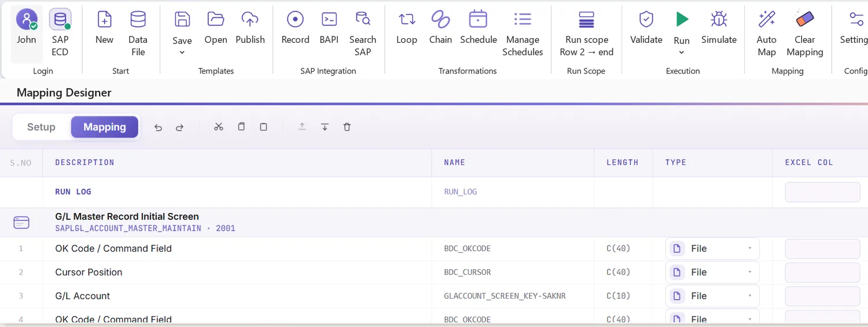Simulate the script run
The height and width of the screenshot is (327, 868).
pos(719,27)
